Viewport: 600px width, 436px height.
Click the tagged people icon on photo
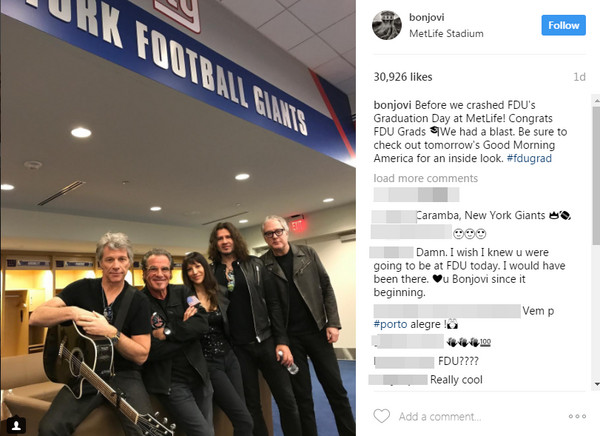16,425
